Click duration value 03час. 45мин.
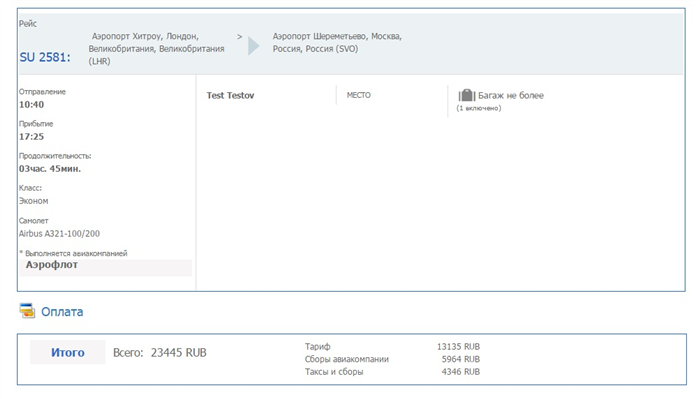This screenshot has width=700, height=399. 50,169
